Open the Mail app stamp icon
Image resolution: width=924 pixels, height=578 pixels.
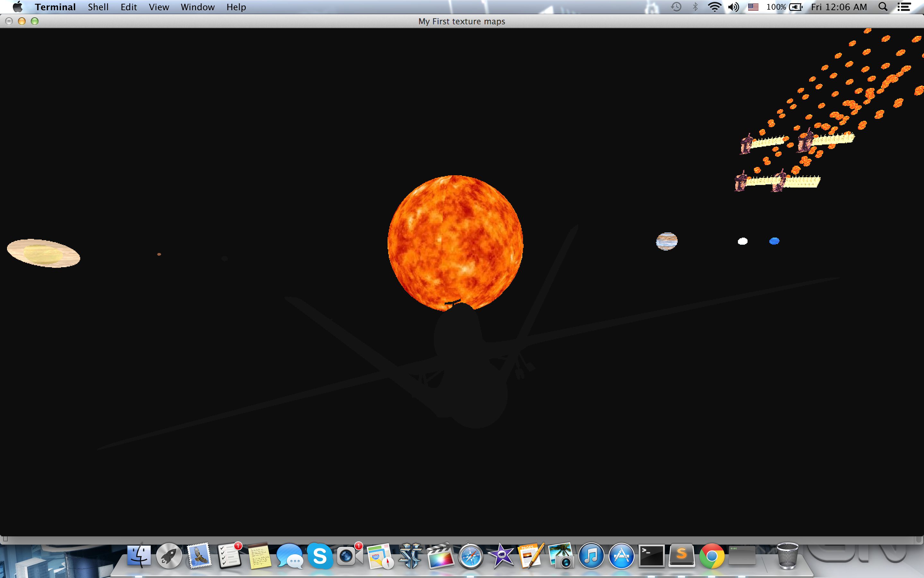[x=199, y=556]
